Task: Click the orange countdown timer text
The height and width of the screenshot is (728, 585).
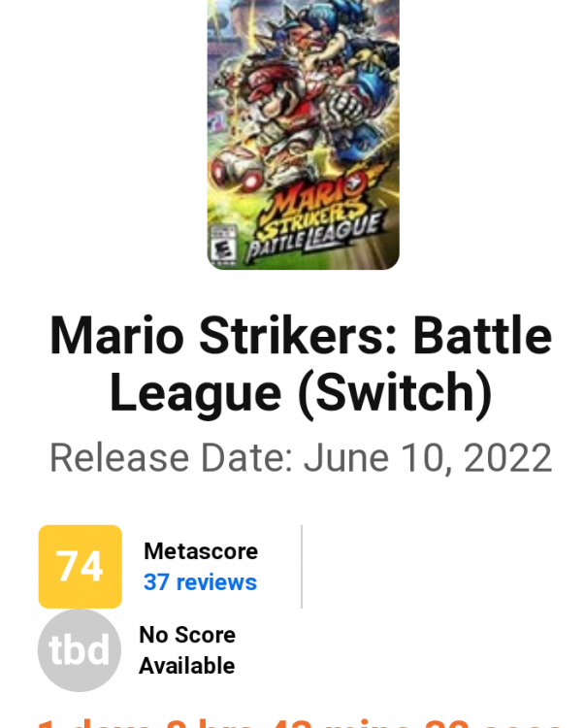Action: tap(301, 721)
